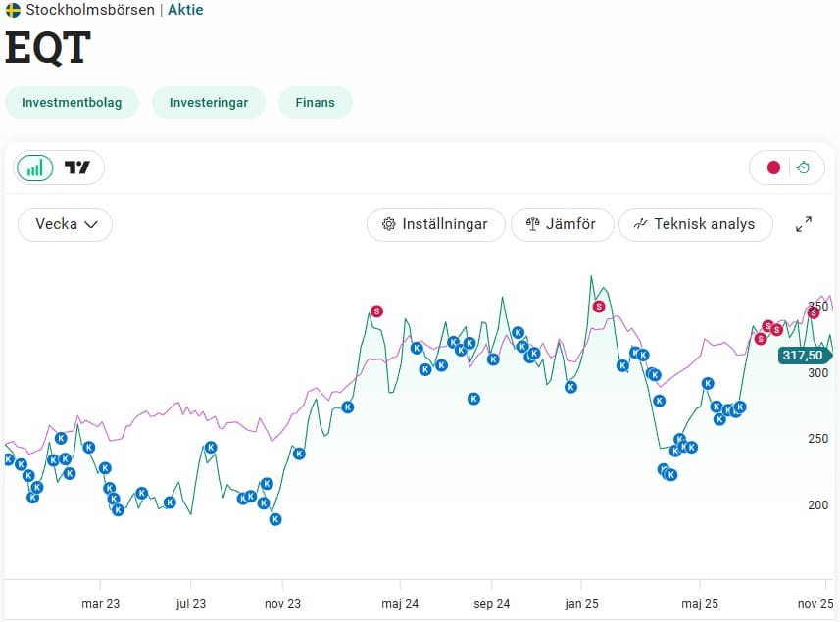The height and width of the screenshot is (622, 840).
Task: Switch to the TradingView chart mode
Action: (x=77, y=167)
